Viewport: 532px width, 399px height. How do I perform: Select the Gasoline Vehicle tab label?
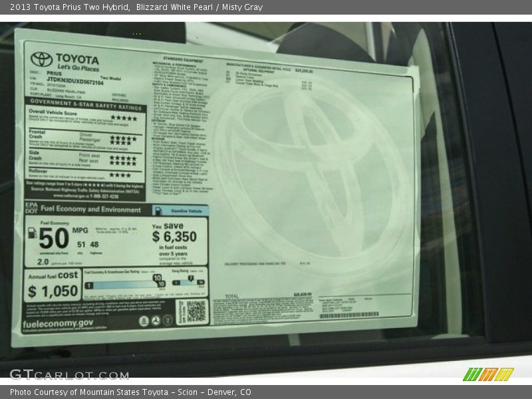pyautogui.click(x=185, y=211)
